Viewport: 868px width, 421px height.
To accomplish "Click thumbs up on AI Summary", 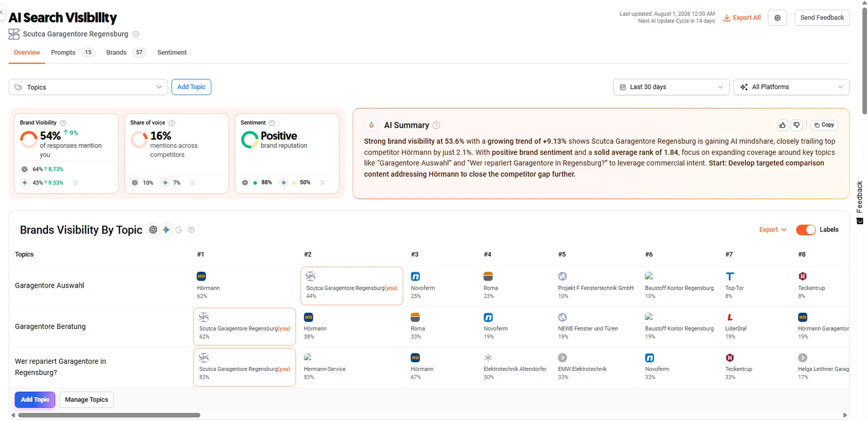I will coord(782,125).
